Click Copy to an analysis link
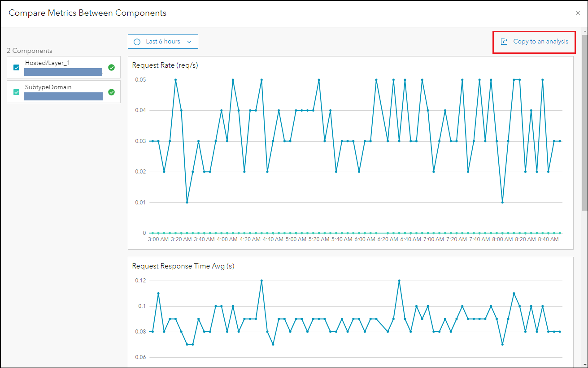588x368 pixels. coord(540,42)
